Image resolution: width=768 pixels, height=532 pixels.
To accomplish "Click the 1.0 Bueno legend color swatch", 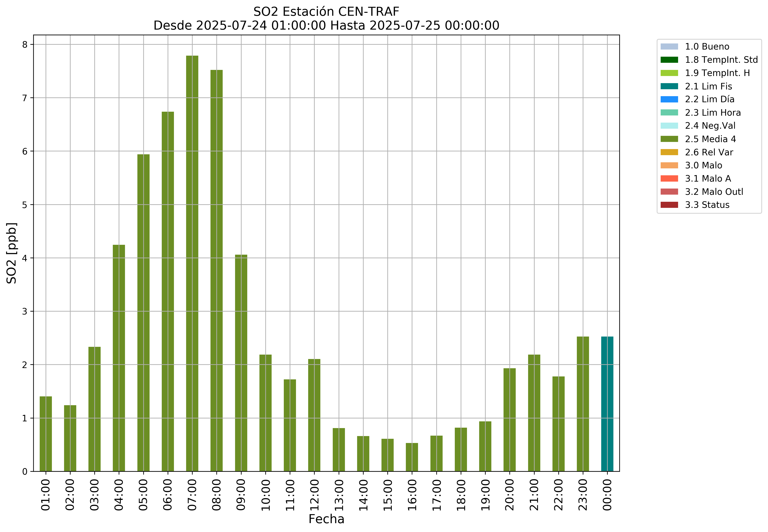I will 669,47.
